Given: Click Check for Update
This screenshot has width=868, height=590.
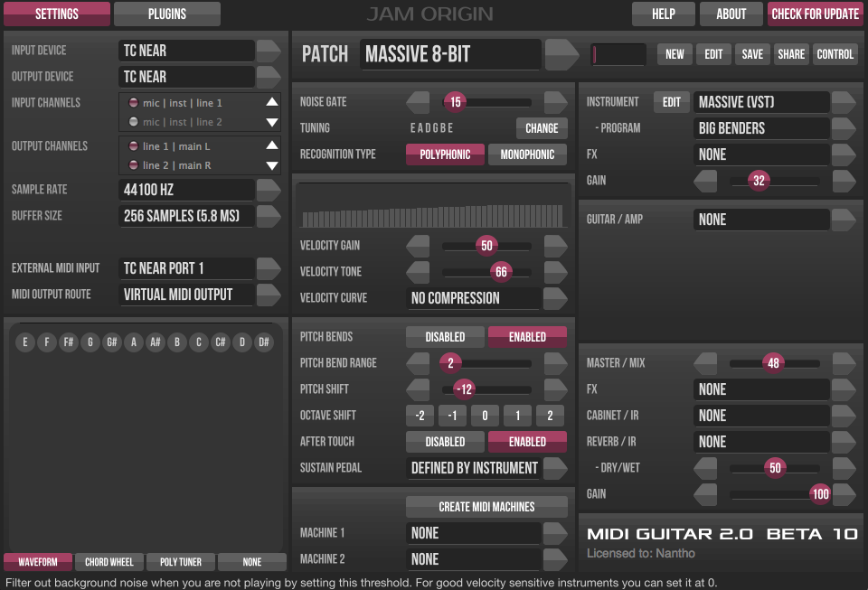Looking at the screenshot, I should [x=815, y=14].
